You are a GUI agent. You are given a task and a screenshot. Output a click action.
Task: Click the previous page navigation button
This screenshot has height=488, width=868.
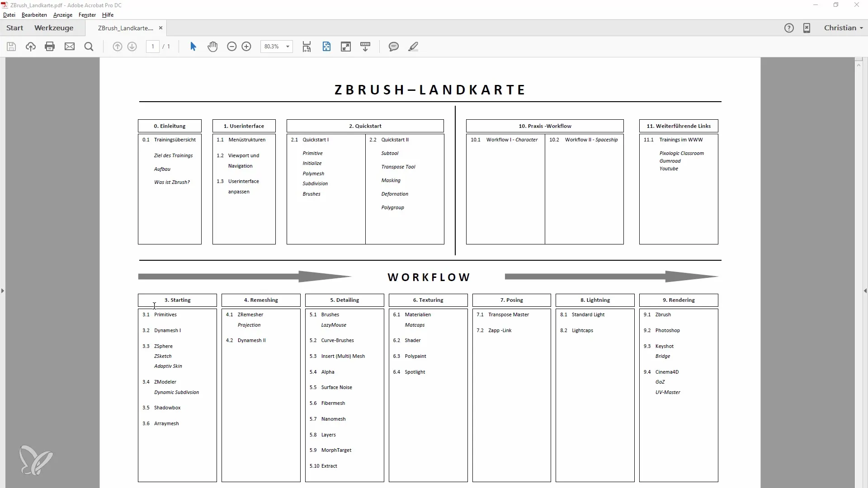pyautogui.click(x=118, y=47)
